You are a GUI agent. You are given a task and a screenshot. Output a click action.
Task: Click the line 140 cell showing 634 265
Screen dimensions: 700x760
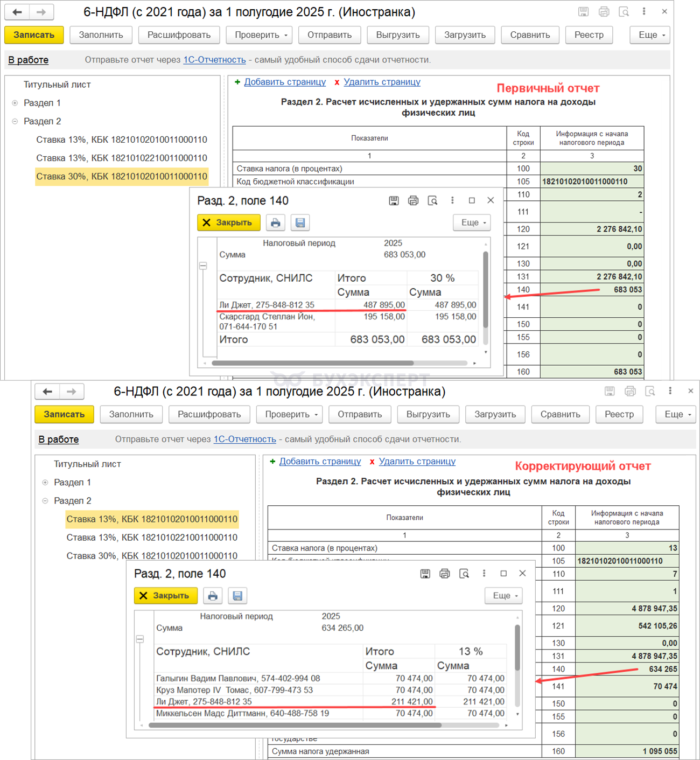(x=627, y=669)
